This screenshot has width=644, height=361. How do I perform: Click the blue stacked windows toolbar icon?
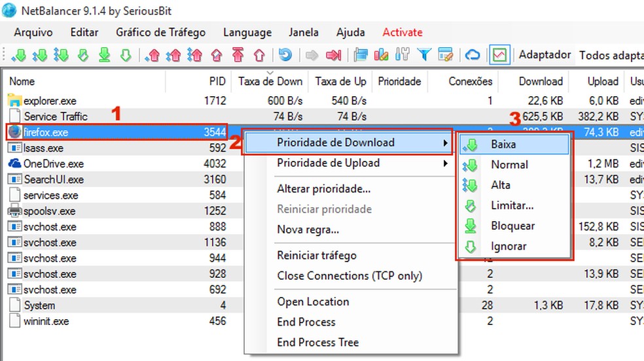(361, 54)
